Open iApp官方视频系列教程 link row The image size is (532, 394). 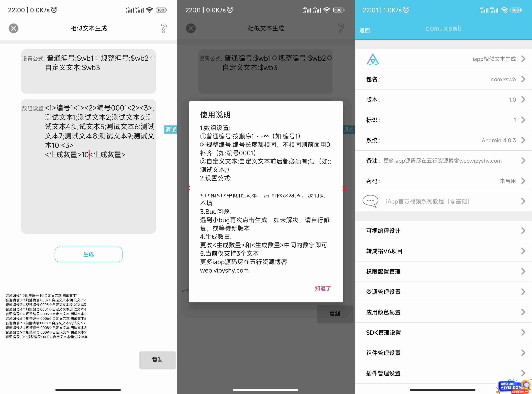point(443,202)
